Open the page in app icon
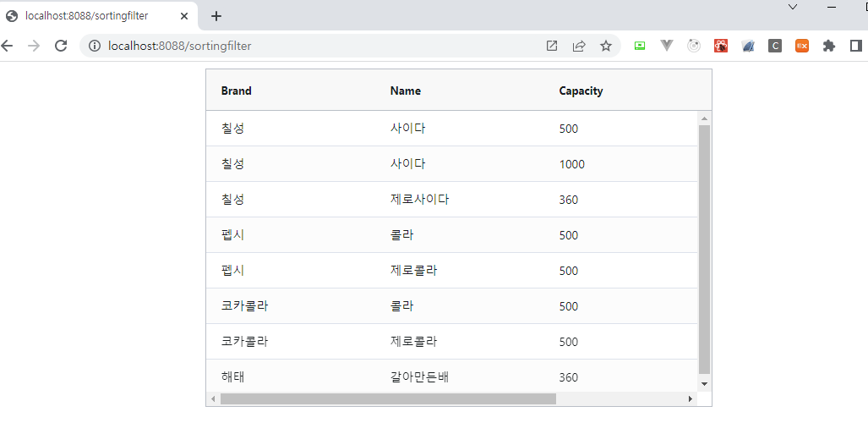The image size is (868, 445). pos(551,46)
